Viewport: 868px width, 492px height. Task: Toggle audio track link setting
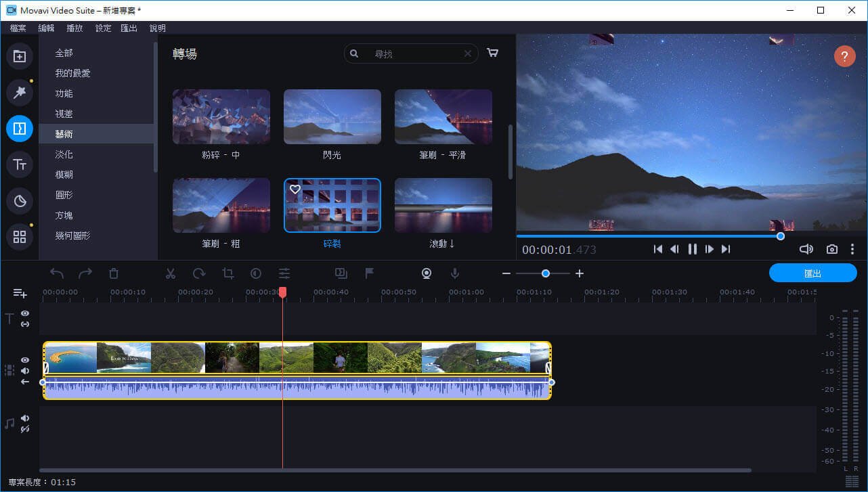click(x=25, y=429)
